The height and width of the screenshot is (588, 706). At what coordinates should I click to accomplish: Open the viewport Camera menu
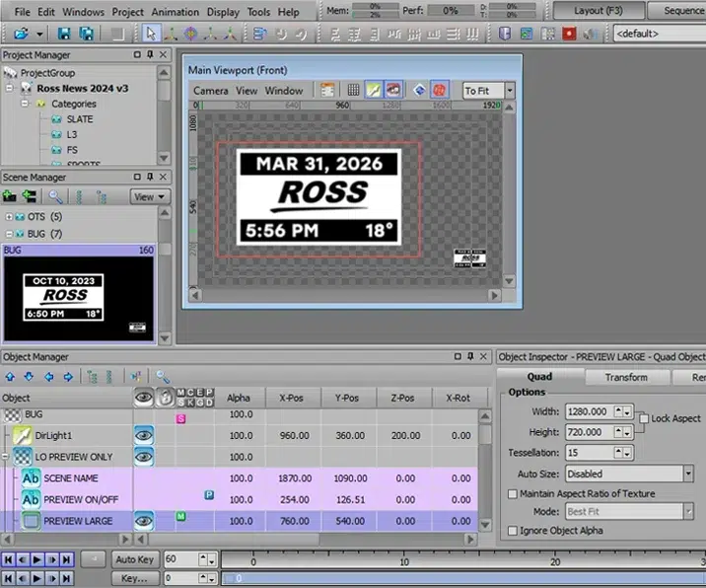211,91
